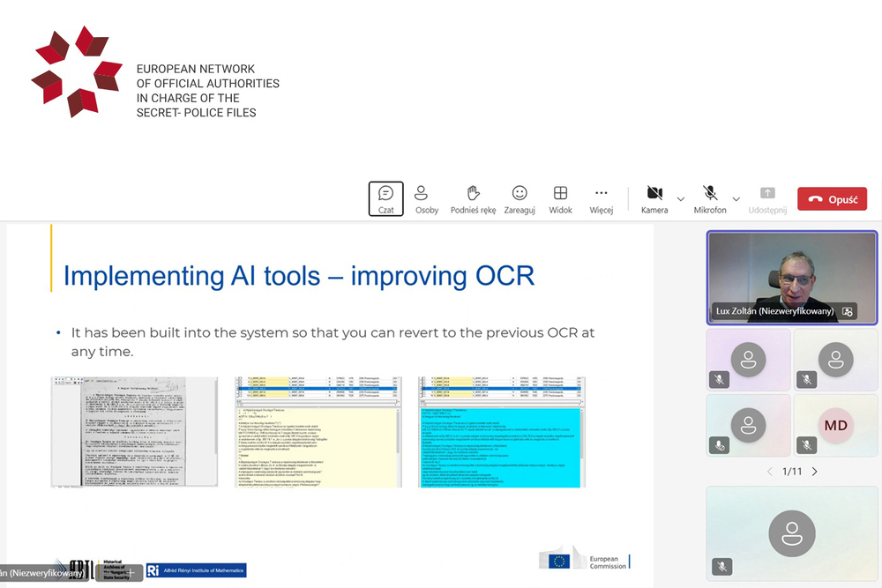Raise hand with Podnieś rękę

(x=473, y=199)
